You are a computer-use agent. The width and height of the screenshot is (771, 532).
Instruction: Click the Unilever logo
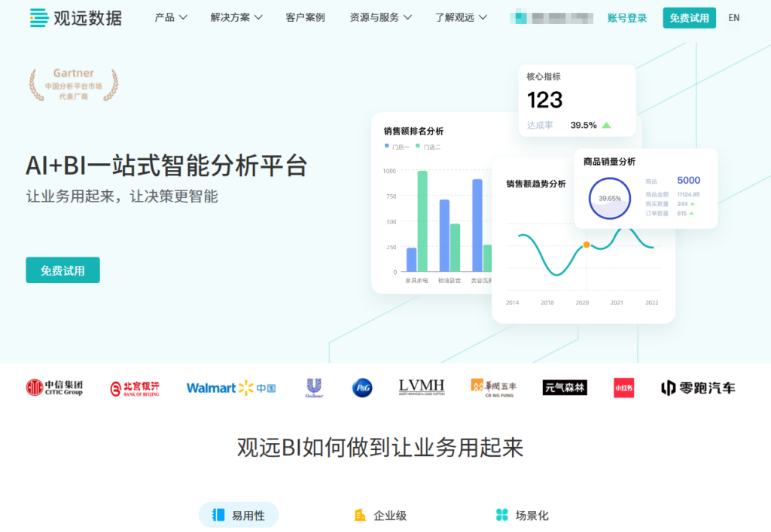(314, 388)
